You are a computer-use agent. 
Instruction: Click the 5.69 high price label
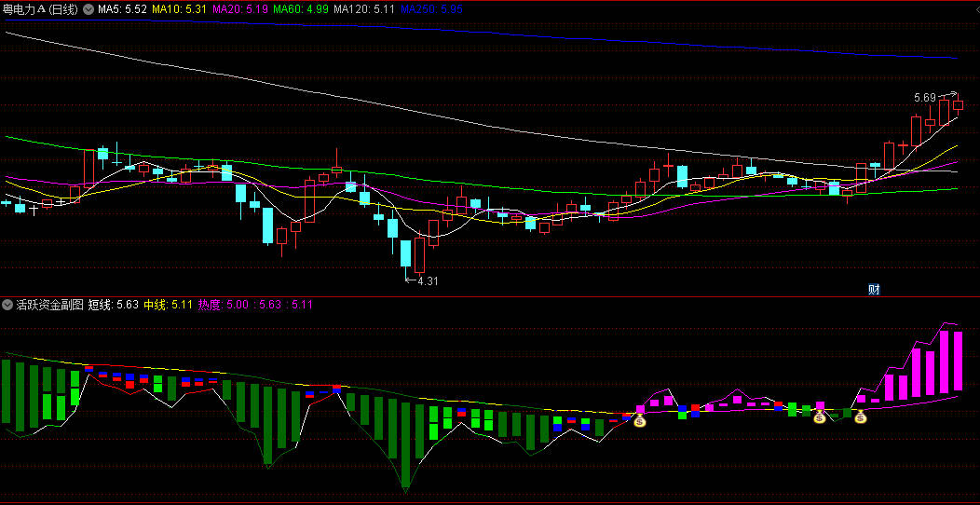[924, 98]
